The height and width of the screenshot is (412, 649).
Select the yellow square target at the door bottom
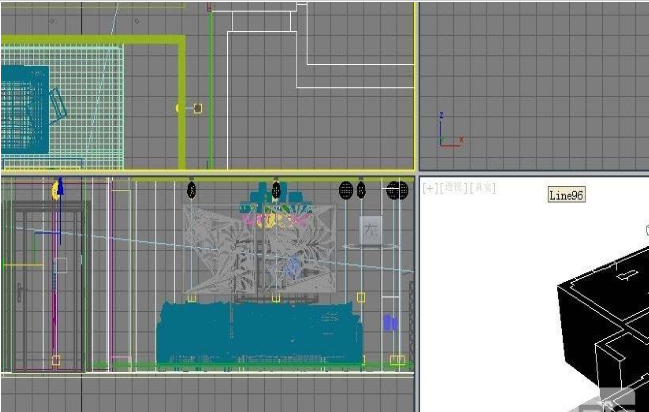56,360
